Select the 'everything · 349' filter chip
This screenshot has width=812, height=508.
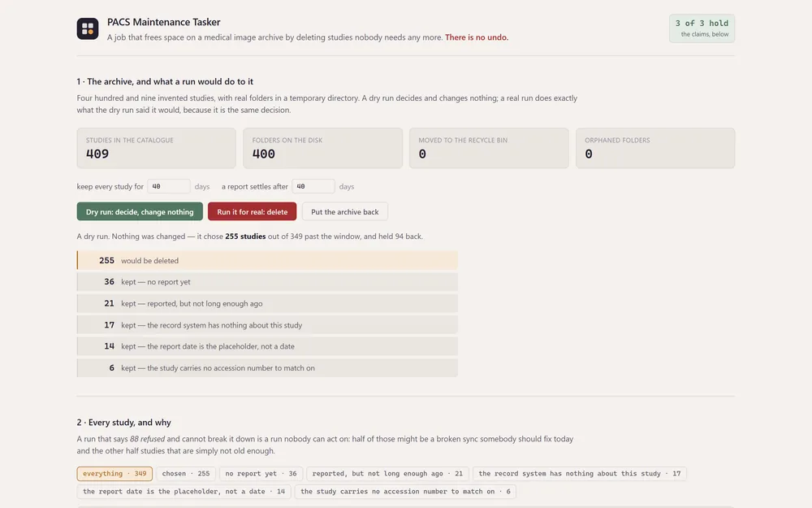(114, 474)
